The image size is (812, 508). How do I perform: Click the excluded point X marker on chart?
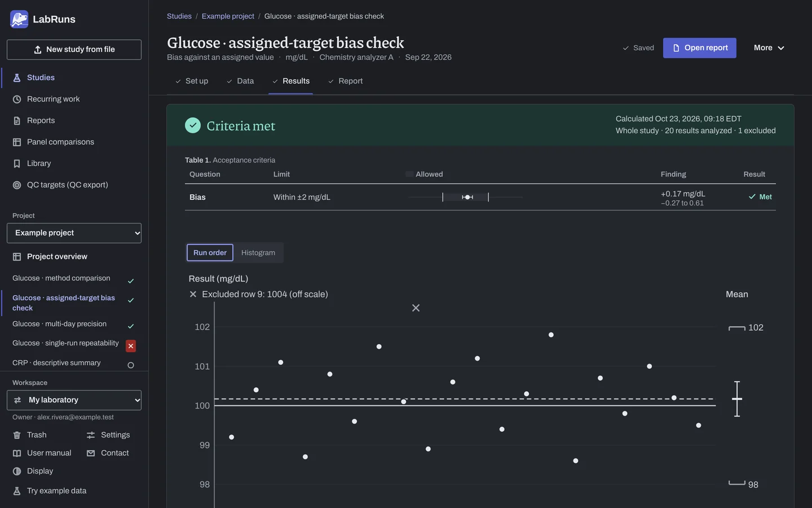[x=416, y=308]
